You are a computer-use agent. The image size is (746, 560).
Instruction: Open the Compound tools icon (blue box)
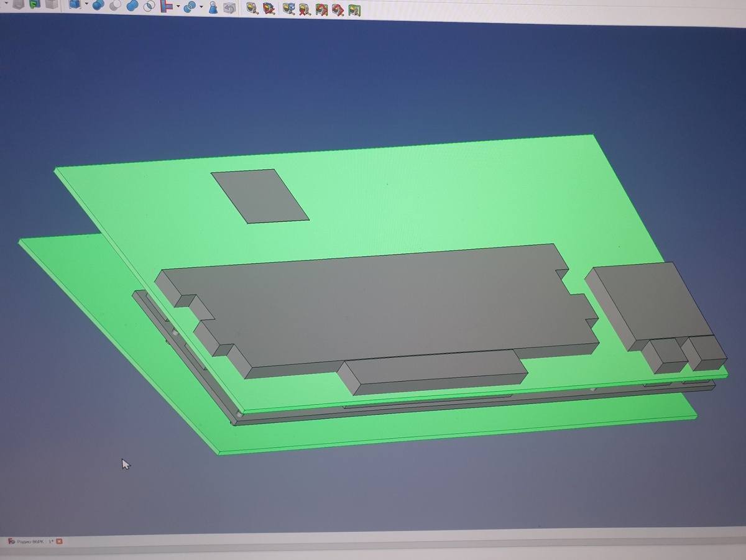(x=75, y=4)
